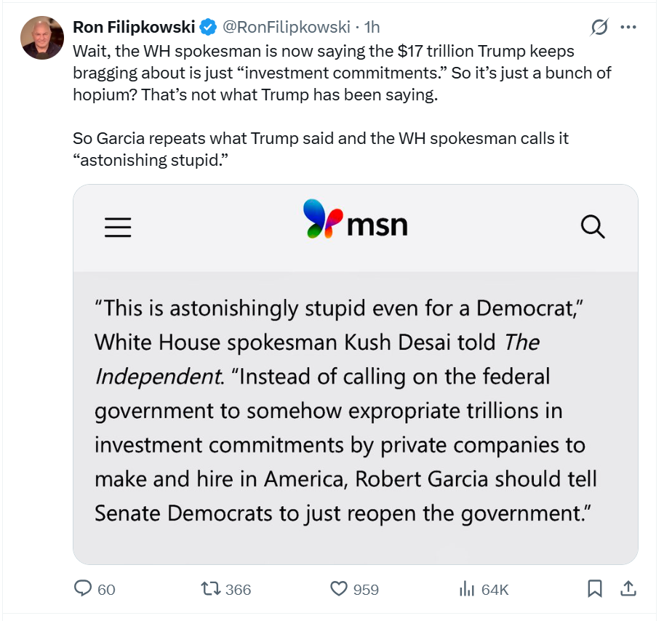This screenshot has width=672, height=621.
Task: Click the hamburger menu in msn screenshot
Action: coord(118,228)
